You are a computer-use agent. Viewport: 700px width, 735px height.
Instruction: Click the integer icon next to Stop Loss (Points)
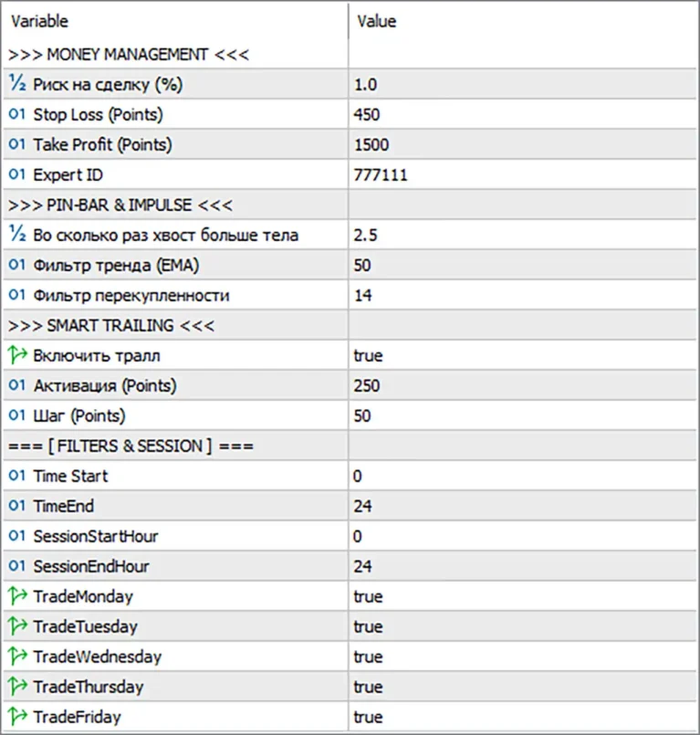[x=16, y=114]
